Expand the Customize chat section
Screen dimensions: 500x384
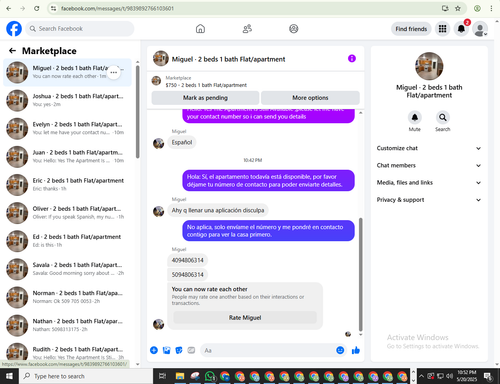click(x=429, y=148)
